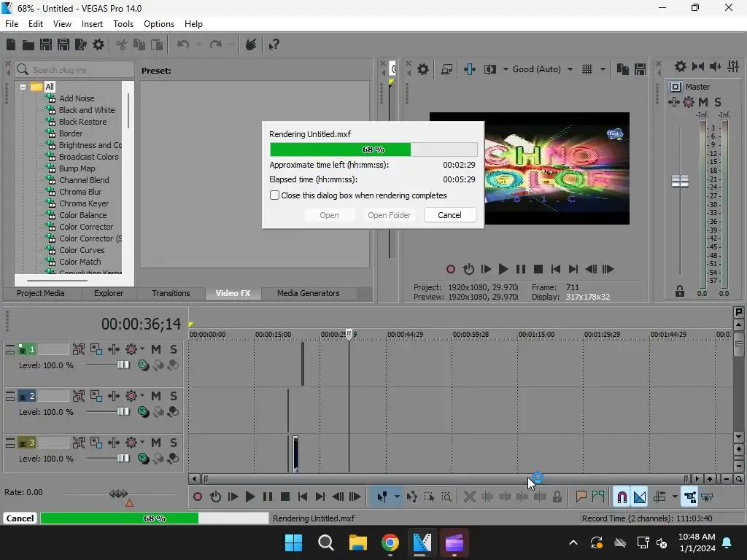Toggle close dialog when rendering completes checkbox

[x=274, y=195]
